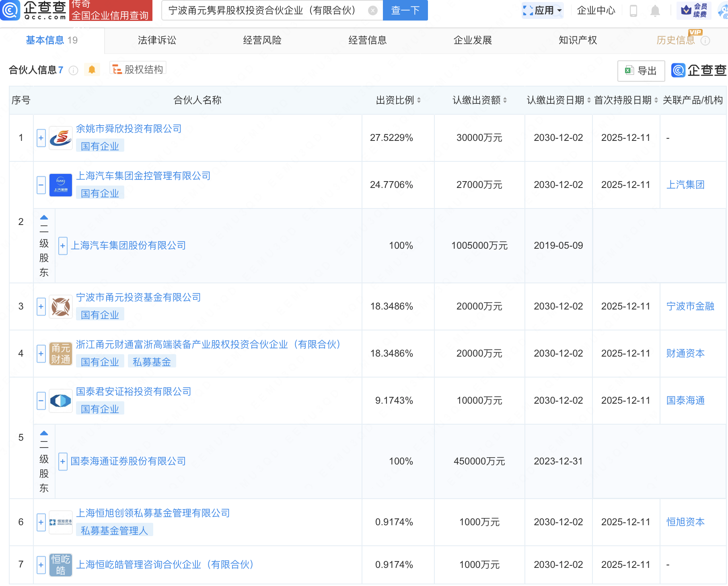Open the mobile phone icon in header
728x586 pixels.
tap(633, 11)
